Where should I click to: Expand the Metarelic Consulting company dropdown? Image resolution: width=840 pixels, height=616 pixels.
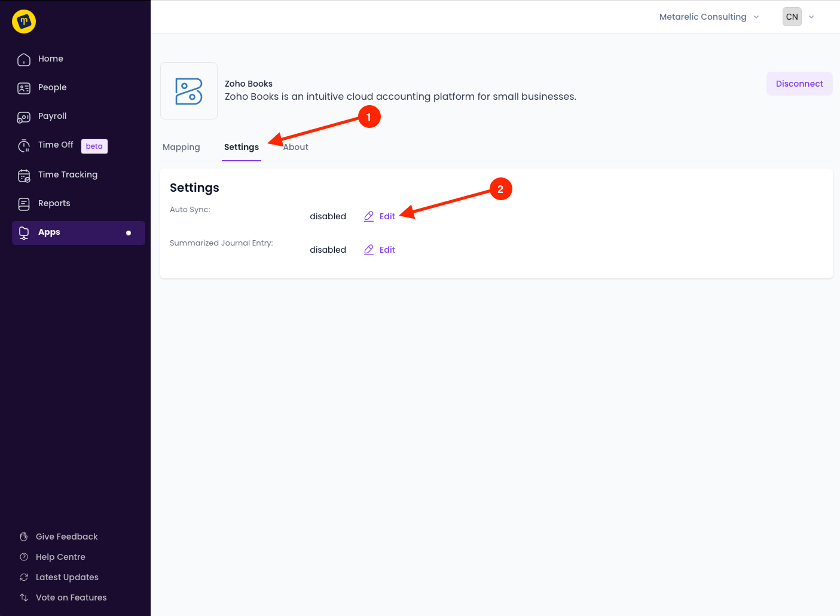(x=709, y=17)
